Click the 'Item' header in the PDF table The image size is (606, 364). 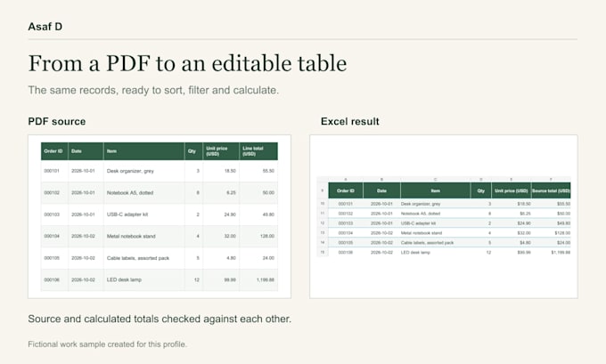tap(111, 151)
